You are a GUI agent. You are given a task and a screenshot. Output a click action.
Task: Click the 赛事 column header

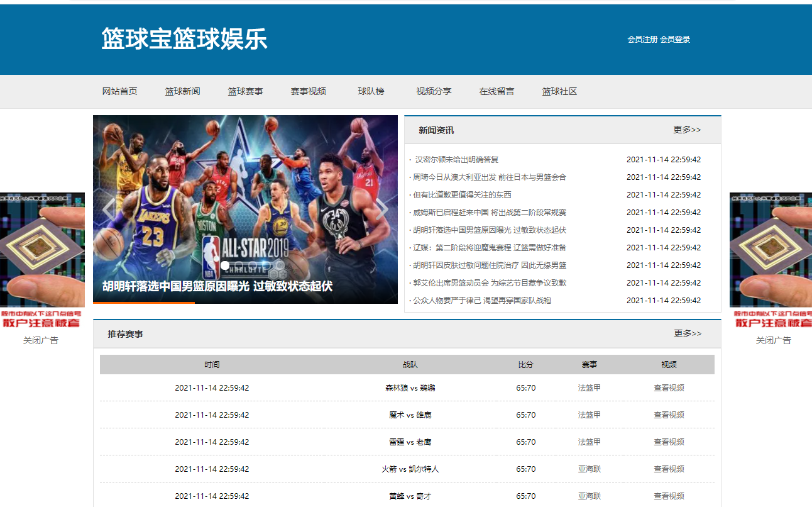(590, 365)
